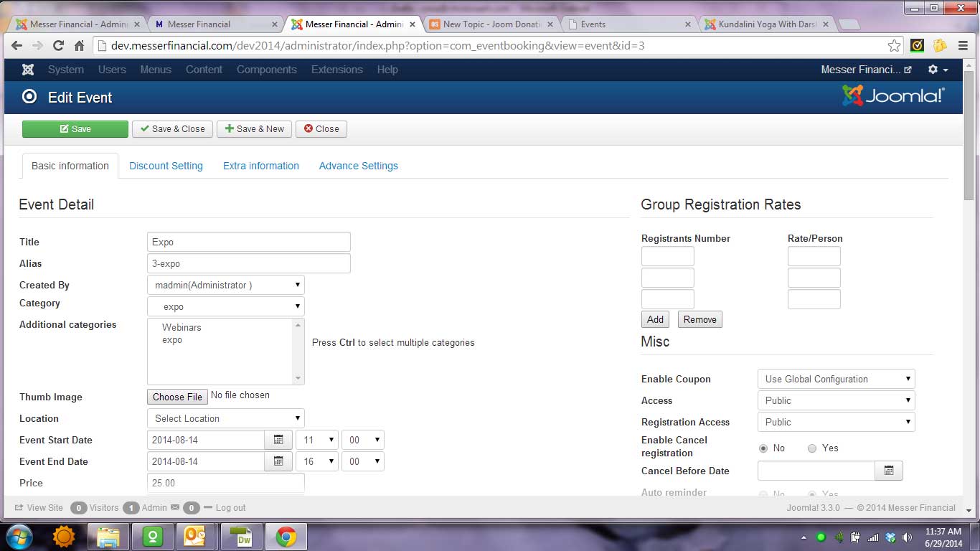Open the Components menu

coord(266,70)
